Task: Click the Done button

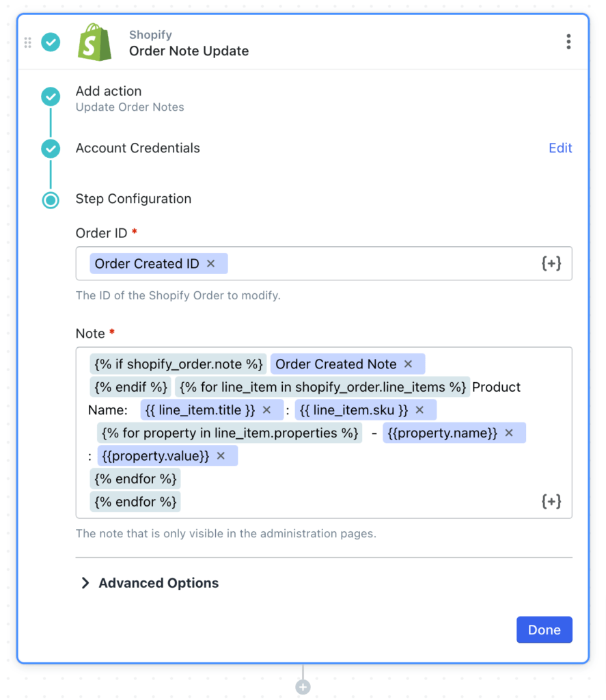Action: pos(544,630)
